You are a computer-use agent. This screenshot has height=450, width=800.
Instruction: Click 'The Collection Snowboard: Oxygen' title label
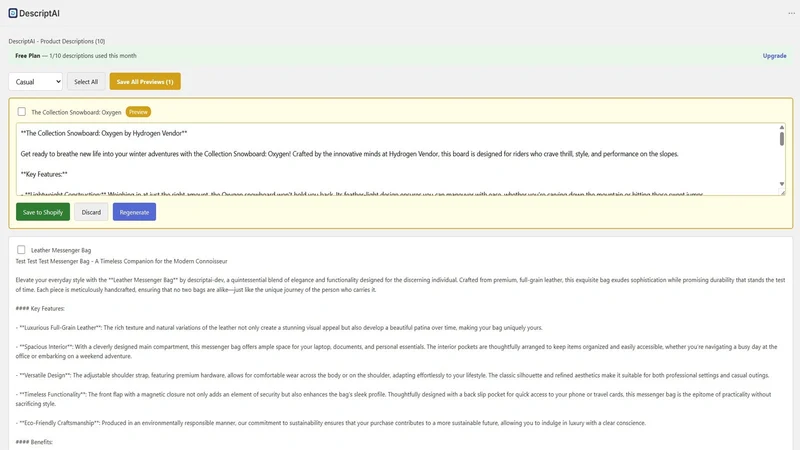click(x=76, y=112)
